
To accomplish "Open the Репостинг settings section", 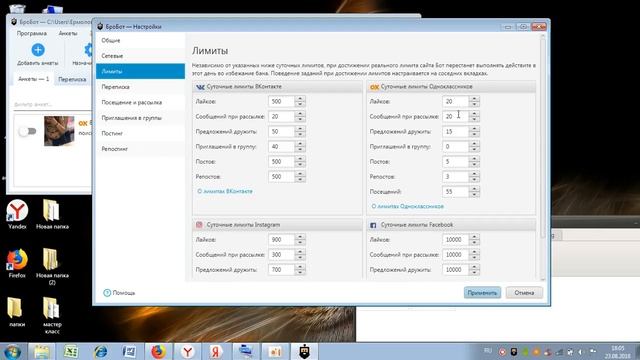I will click(x=140, y=149).
